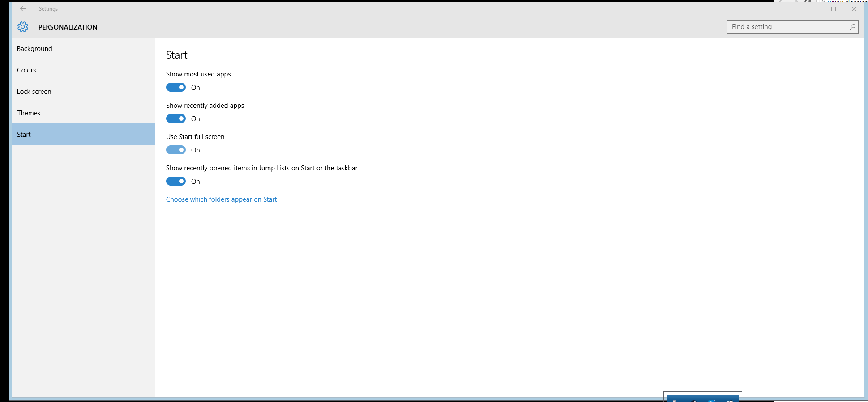868x402 pixels.
Task: Maximize the Settings window
Action: (834, 9)
